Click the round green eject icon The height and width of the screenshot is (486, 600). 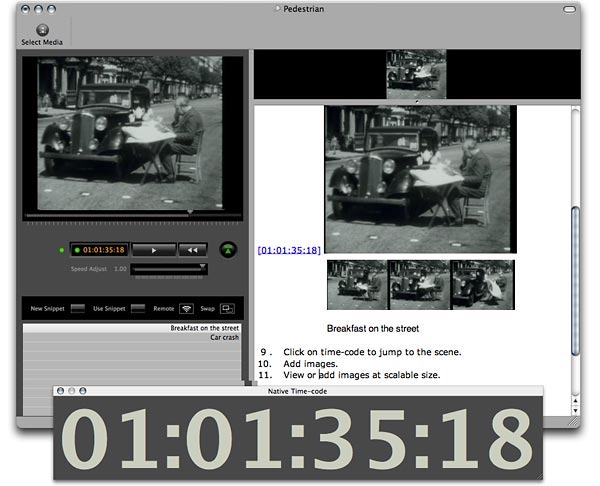click(229, 250)
